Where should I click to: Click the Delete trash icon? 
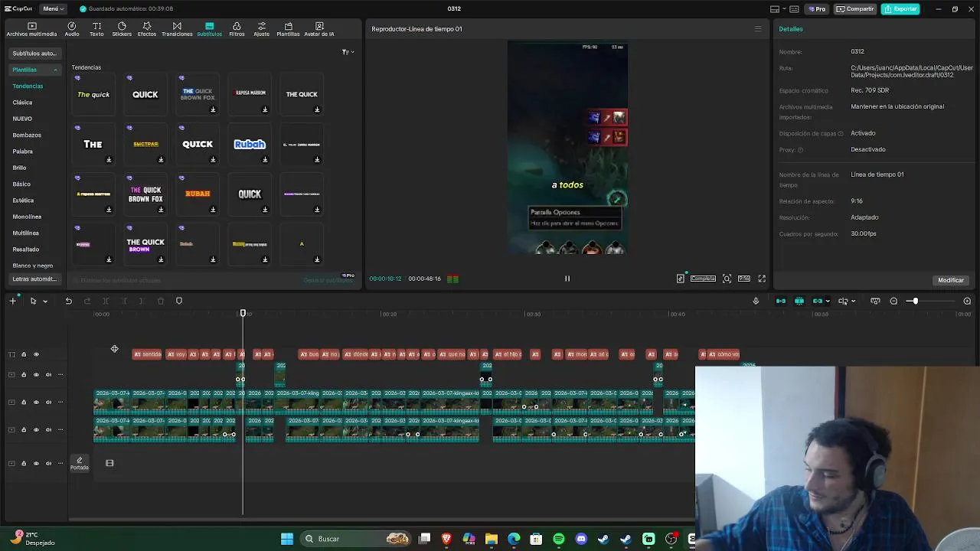coord(160,301)
